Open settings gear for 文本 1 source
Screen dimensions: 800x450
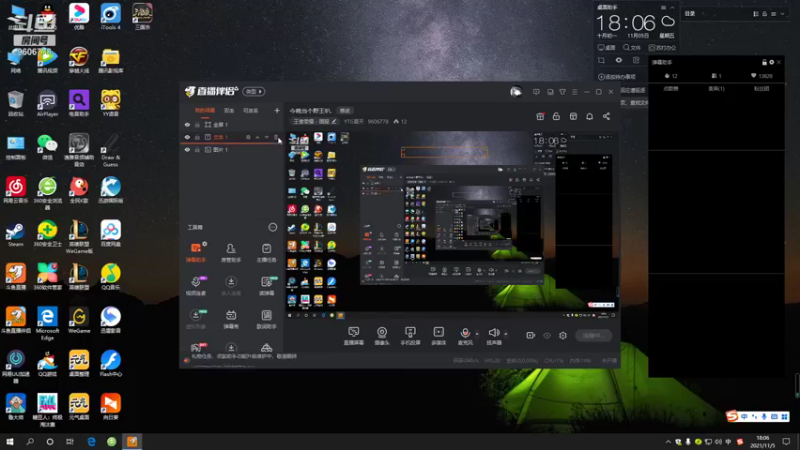[248, 137]
